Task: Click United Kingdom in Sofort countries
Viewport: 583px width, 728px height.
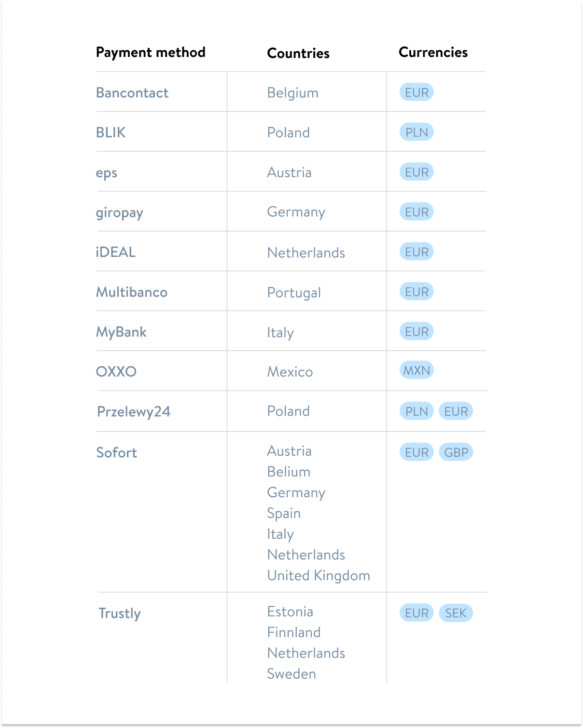Action: tap(319, 575)
